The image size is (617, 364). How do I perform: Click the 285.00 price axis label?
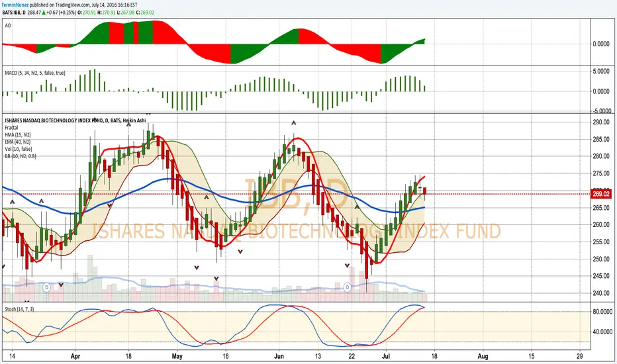point(601,139)
